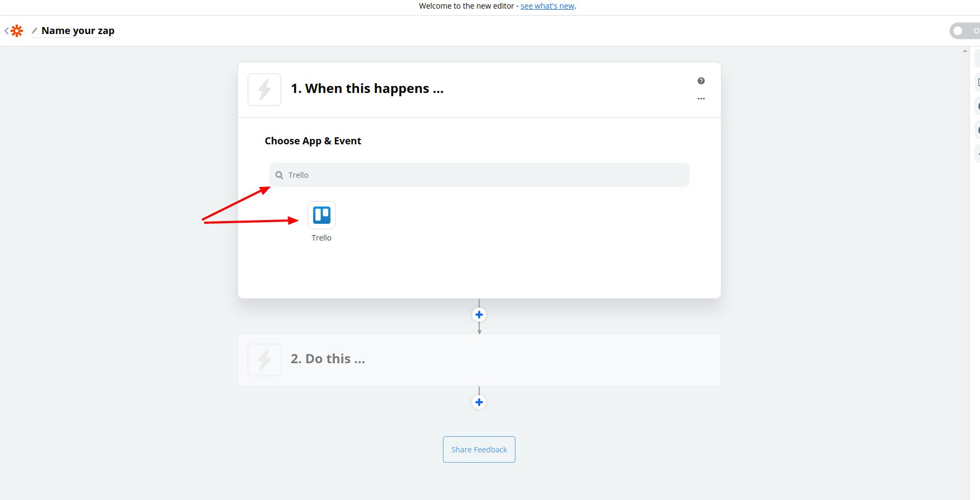Image resolution: width=980 pixels, height=500 pixels.
Task: Click the lightning bolt icon of step 2
Action: point(264,360)
